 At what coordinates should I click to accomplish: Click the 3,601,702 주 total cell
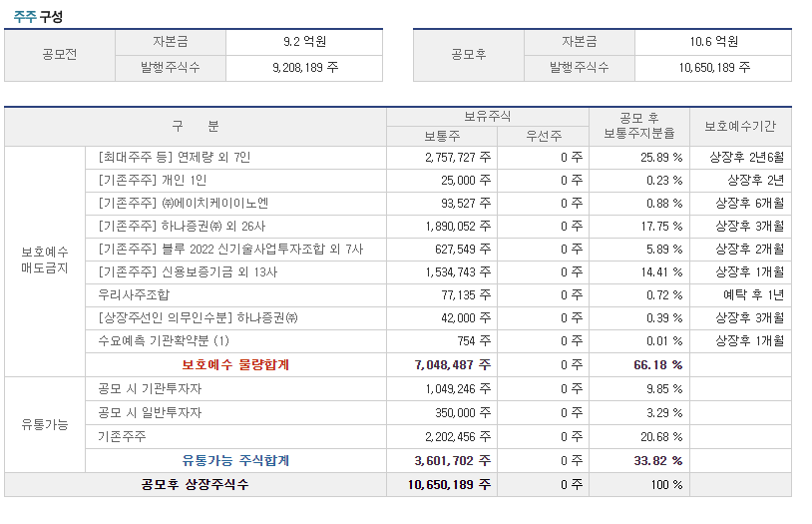[442, 461]
